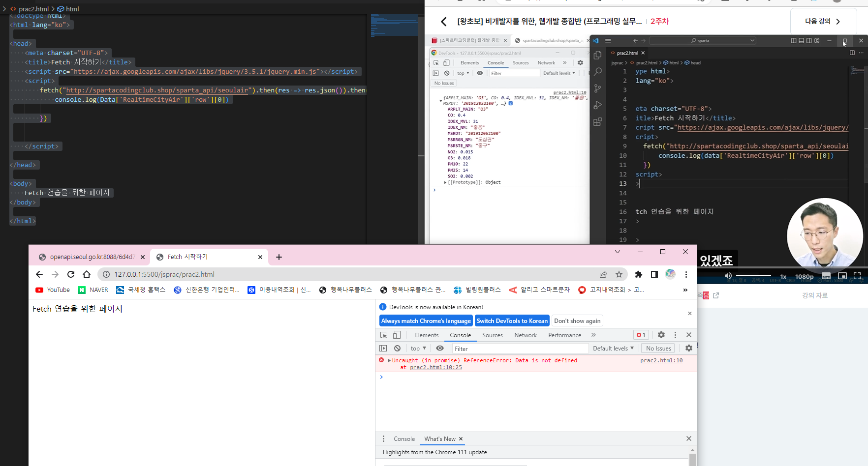Clear the console with the ban icon
This screenshot has width=868, height=466.
click(x=398, y=348)
